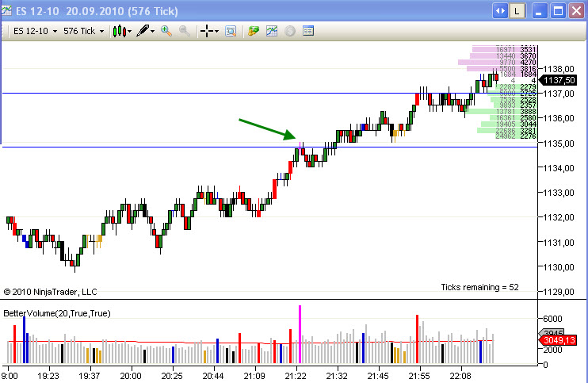This screenshot has height=383, width=588.
Task: Toggle the window link arrows button
Action: click(x=500, y=11)
